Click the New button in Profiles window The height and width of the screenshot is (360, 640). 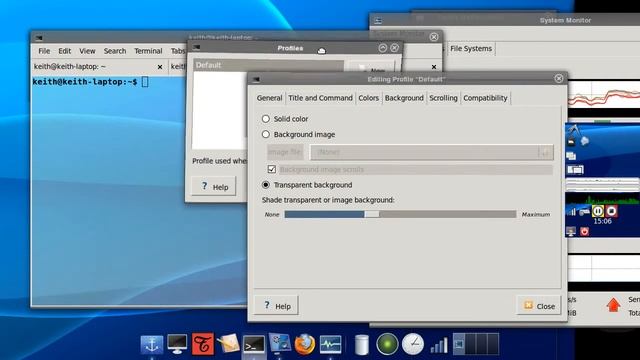(x=371, y=69)
